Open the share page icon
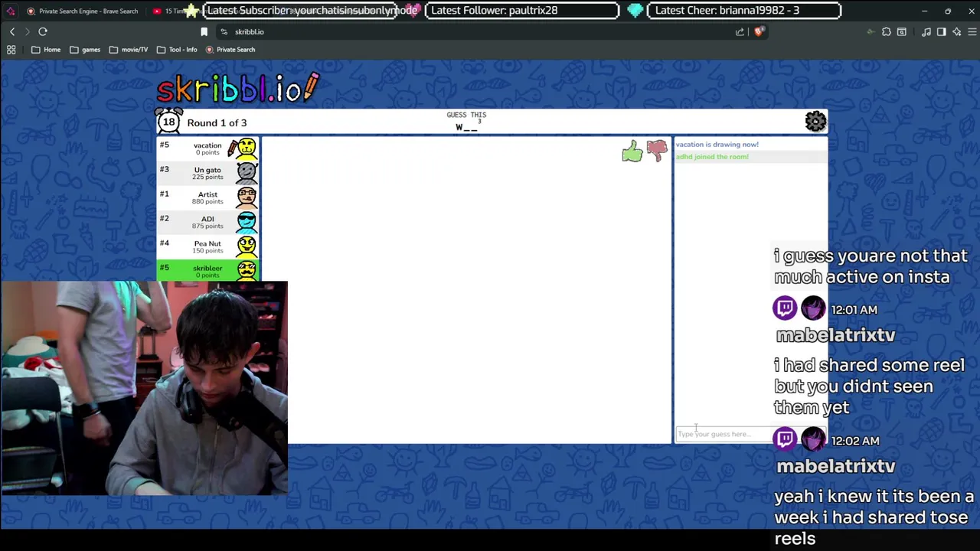The width and height of the screenshot is (980, 551). pos(740,31)
